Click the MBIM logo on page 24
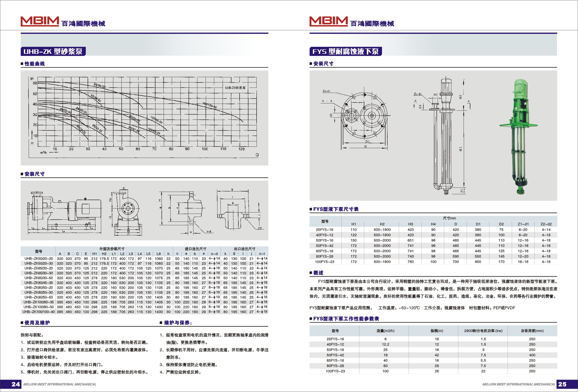This screenshot has height=392, width=578. (x=40, y=21)
